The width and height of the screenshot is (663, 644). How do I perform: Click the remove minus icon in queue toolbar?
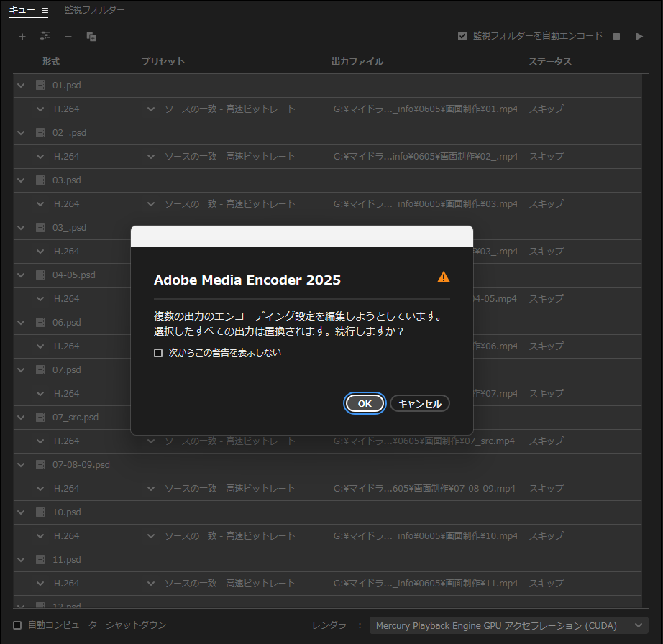68,37
